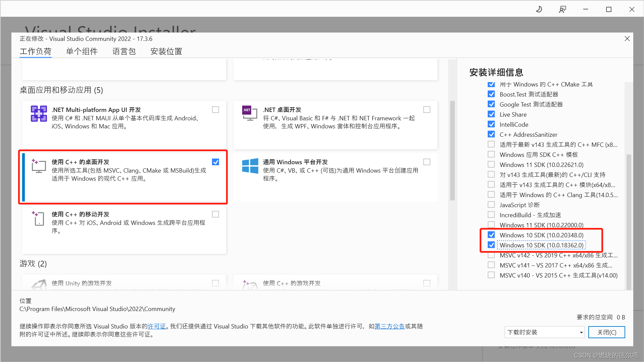Close the modify dialog with X
The width and height of the screenshot is (644, 362).
[627, 39]
